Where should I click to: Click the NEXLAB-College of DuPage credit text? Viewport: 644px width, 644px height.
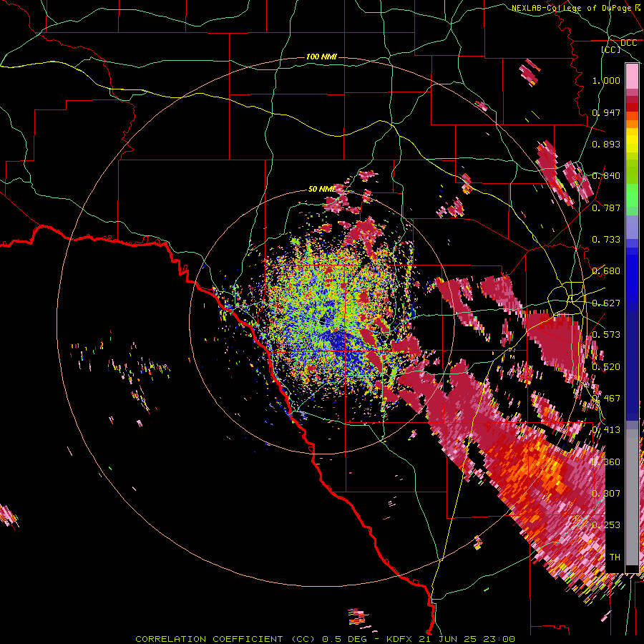click(x=571, y=8)
